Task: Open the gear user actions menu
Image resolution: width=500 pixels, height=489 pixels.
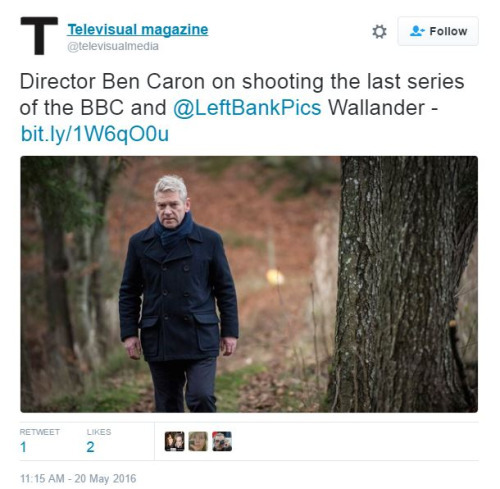Action: (x=379, y=32)
